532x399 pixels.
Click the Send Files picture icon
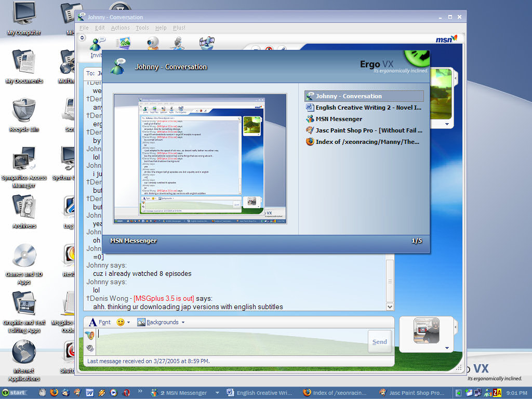tap(124, 43)
